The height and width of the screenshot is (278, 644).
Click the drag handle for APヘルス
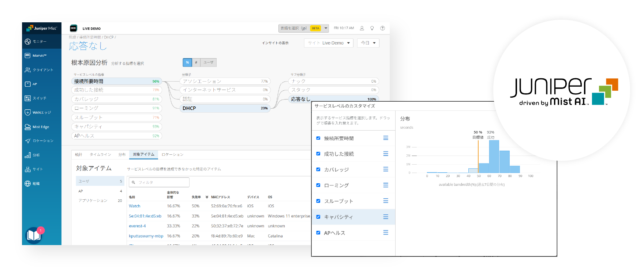(386, 233)
